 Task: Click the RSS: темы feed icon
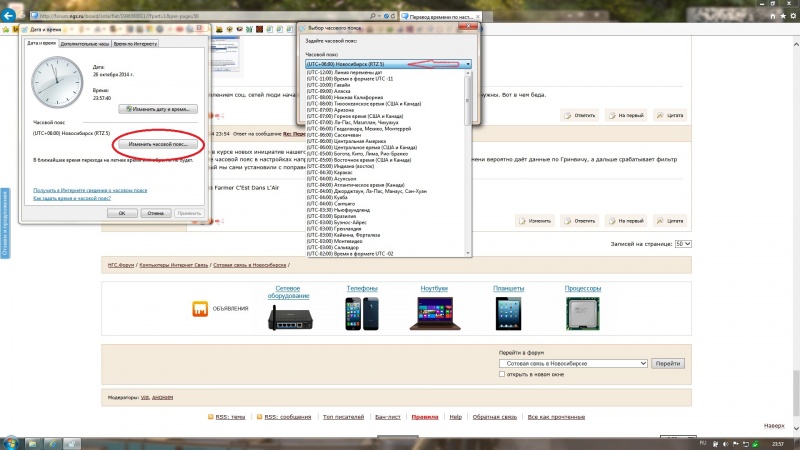(x=210, y=416)
